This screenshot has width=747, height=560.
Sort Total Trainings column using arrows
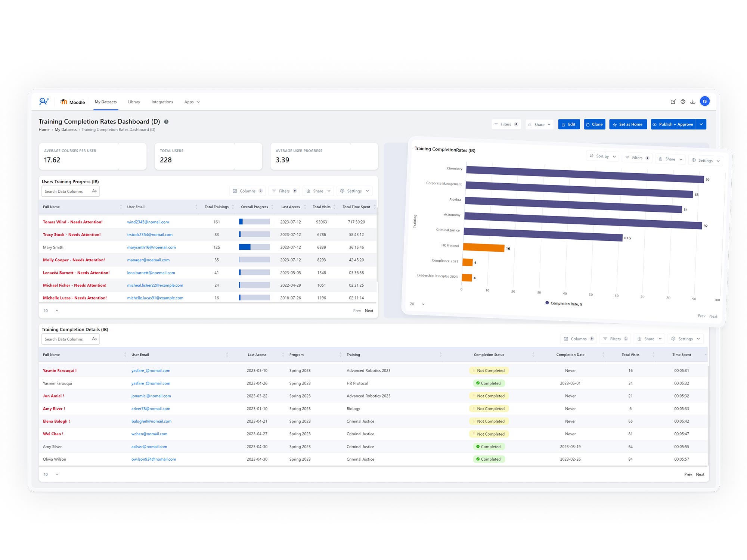(x=233, y=207)
